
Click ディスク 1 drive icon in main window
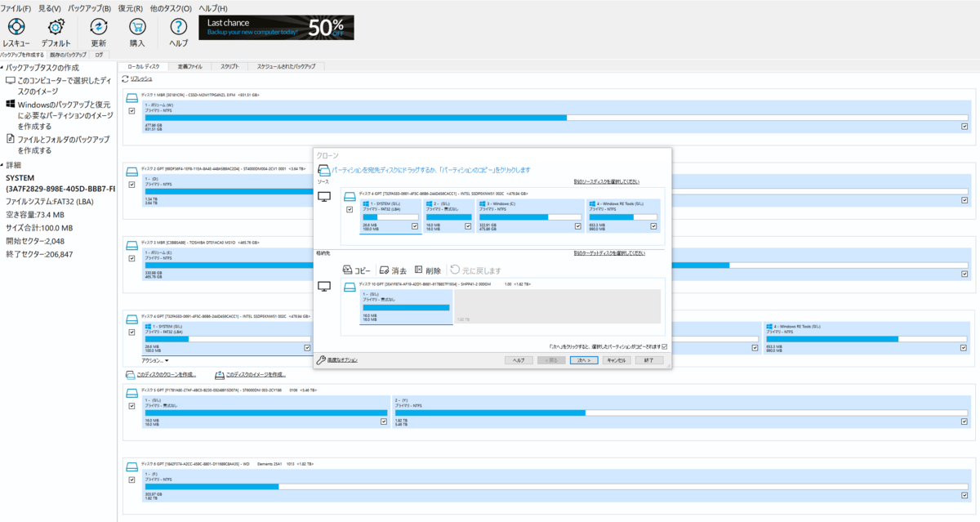[x=131, y=97]
